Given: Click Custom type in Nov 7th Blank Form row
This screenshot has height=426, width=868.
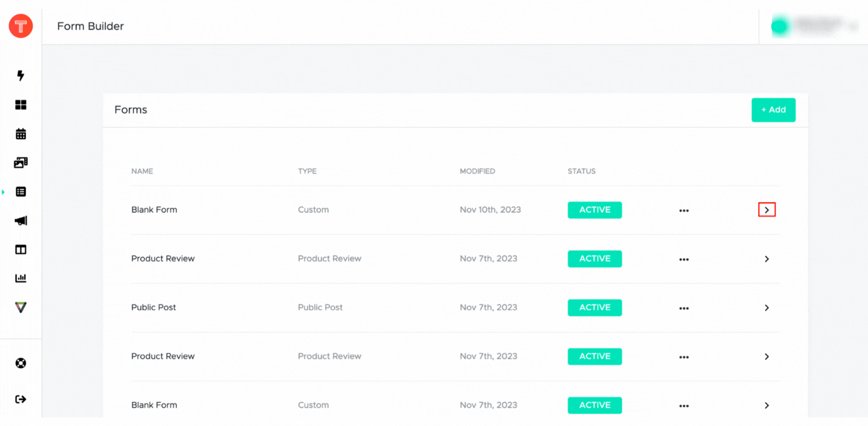Looking at the screenshot, I should [x=313, y=405].
